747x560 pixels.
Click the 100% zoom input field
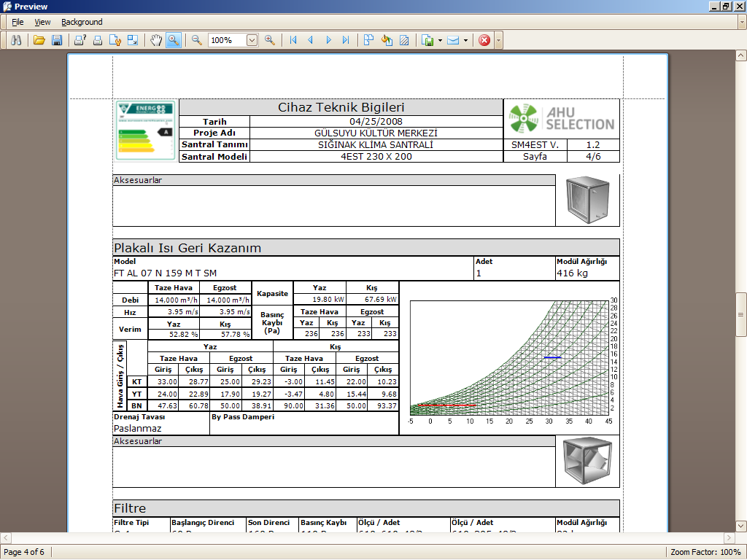[x=228, y=40]
